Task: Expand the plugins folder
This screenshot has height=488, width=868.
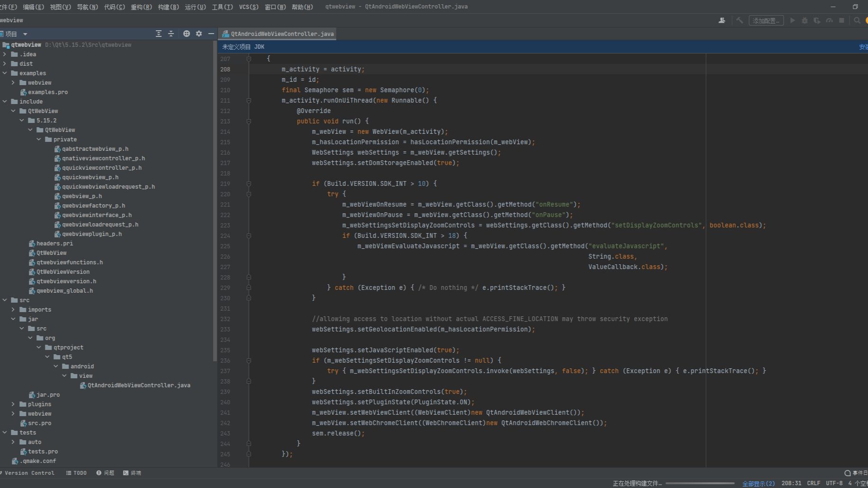Action: [x=13, y=404]
